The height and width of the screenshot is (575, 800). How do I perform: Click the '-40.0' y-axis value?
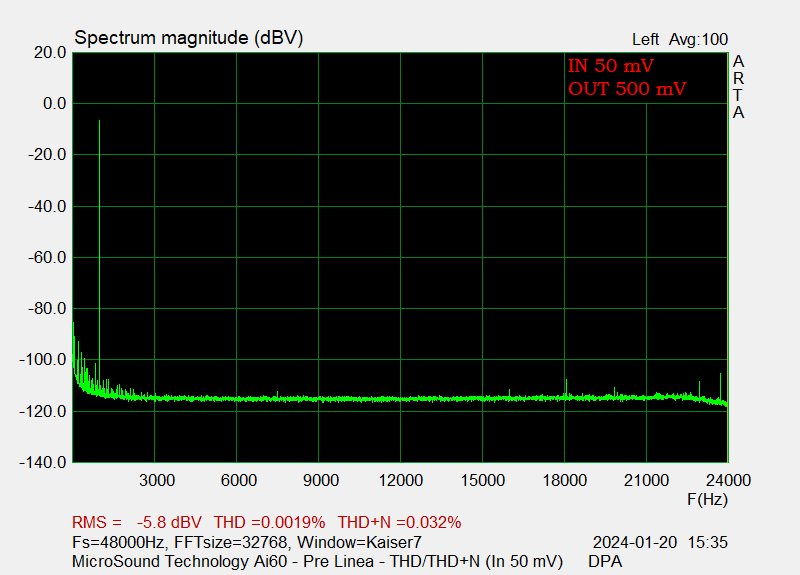[x=47, y=207]
